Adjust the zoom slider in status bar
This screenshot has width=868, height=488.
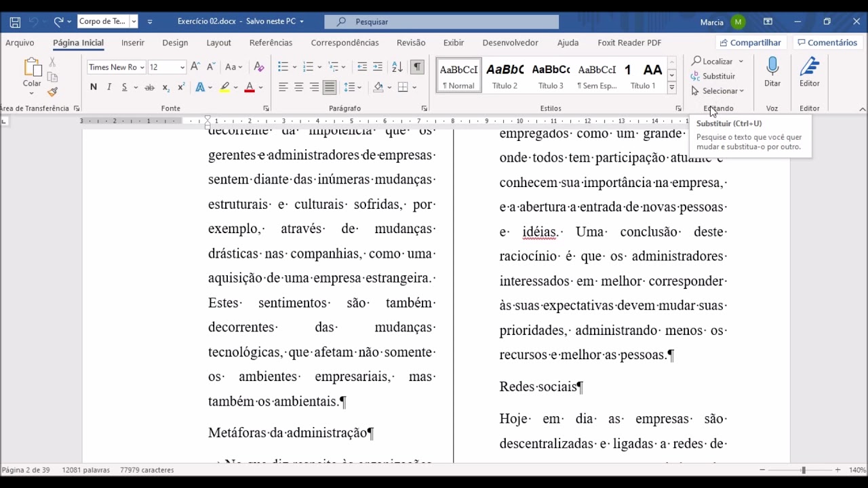[x=804, y=470]
